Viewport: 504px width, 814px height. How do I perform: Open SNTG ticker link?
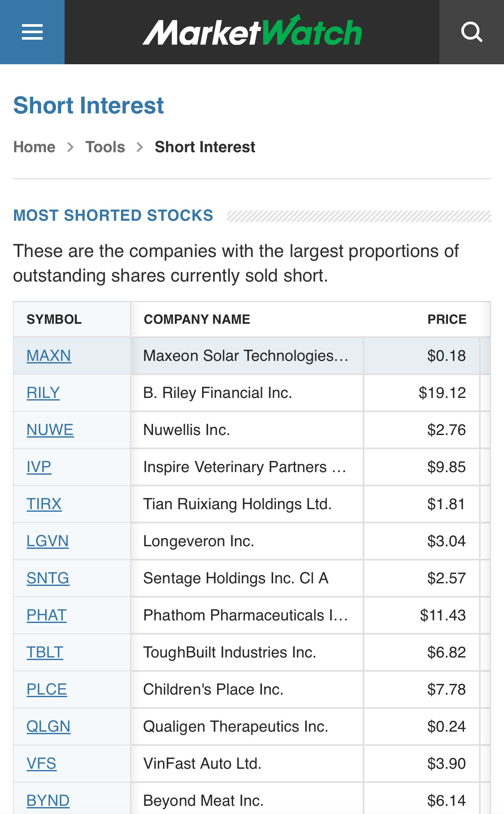(48, 578)
